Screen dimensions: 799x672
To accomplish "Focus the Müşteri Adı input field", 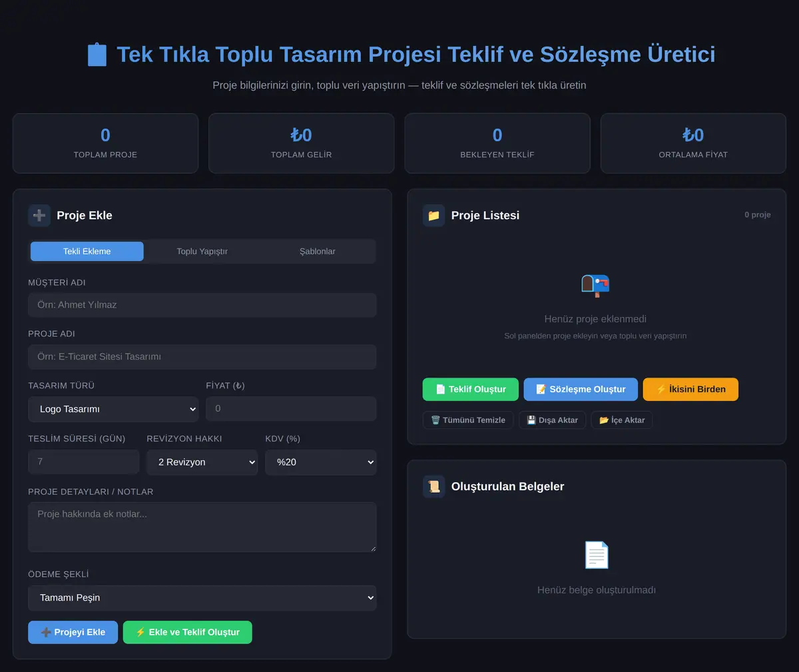I will click(x=202, y=305).
